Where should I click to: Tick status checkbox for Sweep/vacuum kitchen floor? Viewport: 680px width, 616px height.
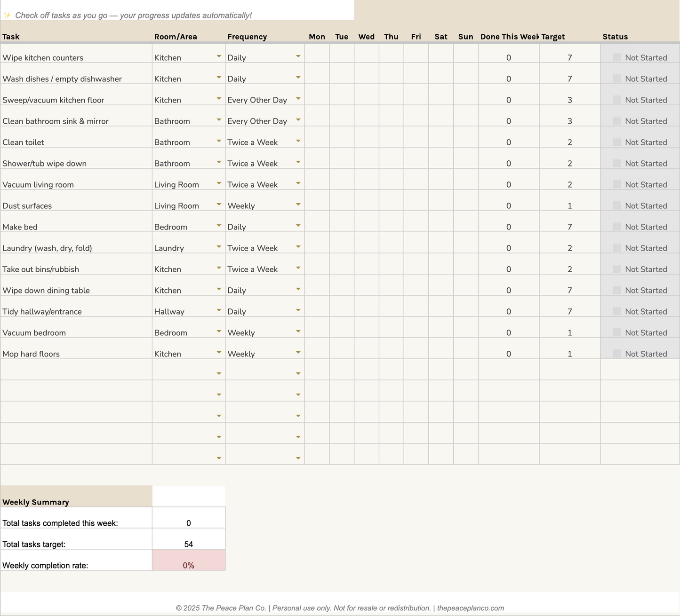[x=616, y=100]
